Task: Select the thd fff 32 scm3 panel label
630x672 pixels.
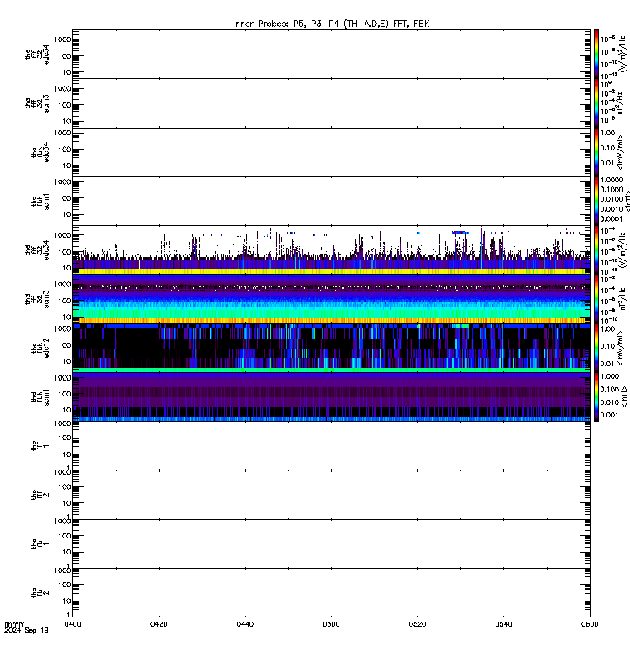Action: point(37,299)
